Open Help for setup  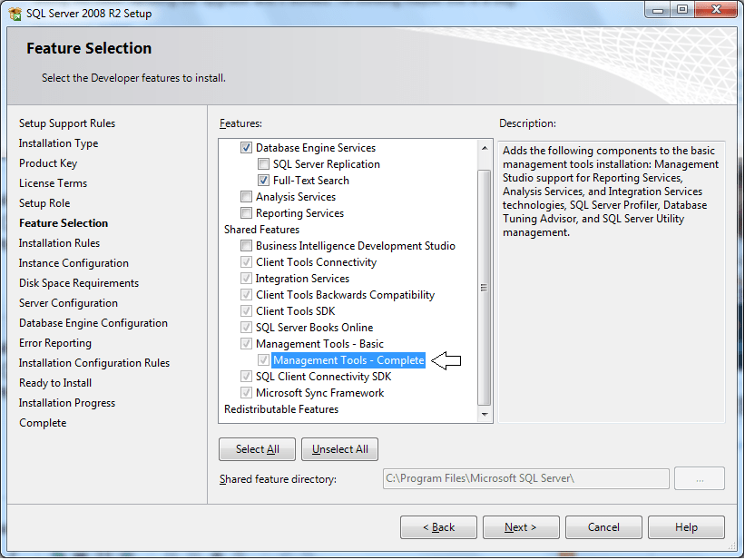(x=687, y=527)
